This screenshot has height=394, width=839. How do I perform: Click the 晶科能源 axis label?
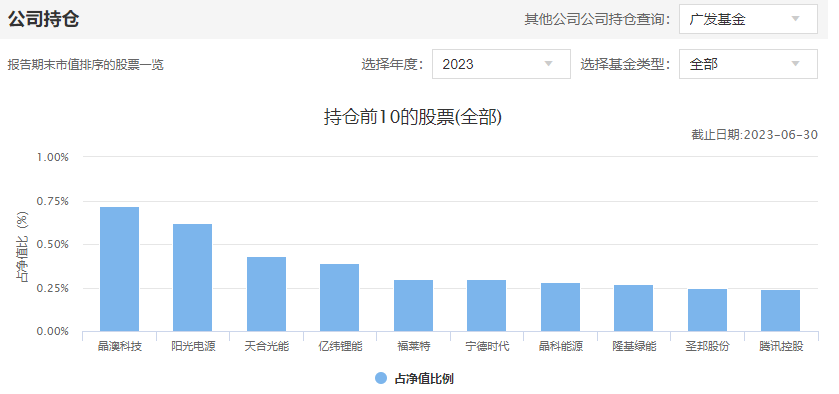561,346
